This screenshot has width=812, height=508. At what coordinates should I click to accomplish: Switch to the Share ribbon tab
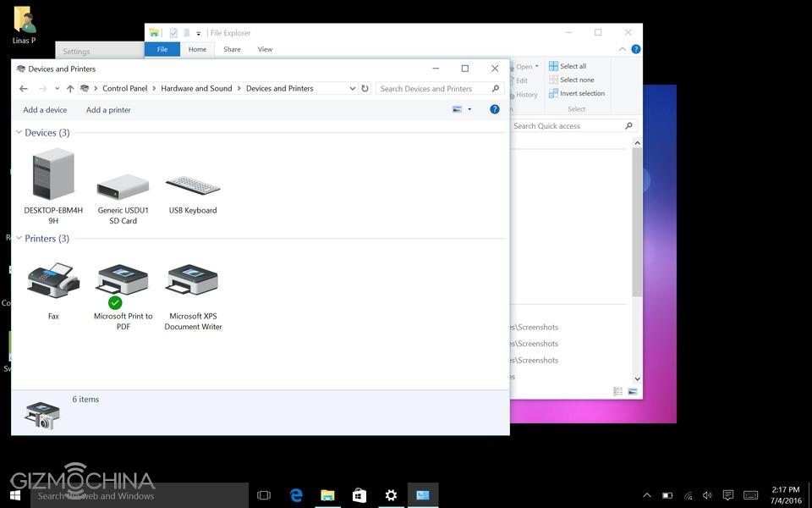pos(232,49)
